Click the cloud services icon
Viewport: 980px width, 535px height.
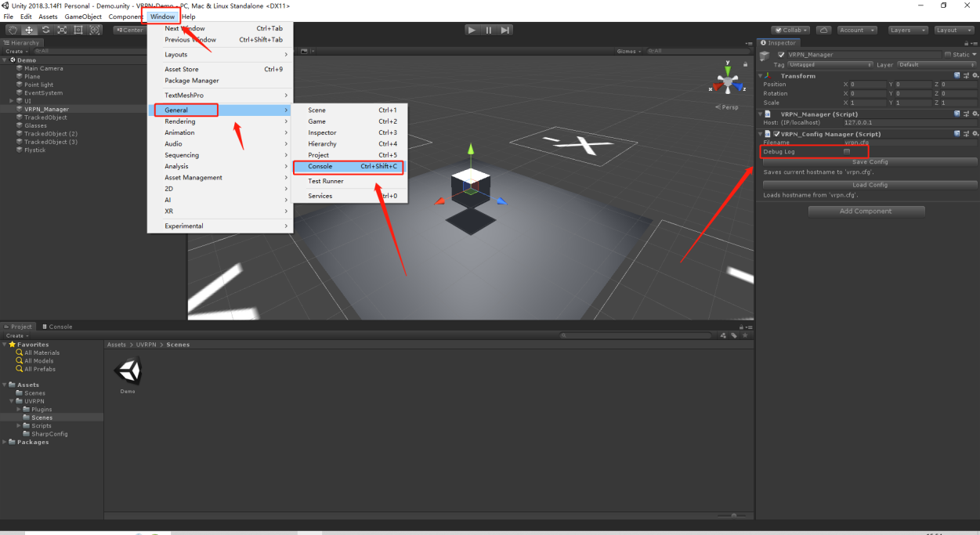coord(823,30)
